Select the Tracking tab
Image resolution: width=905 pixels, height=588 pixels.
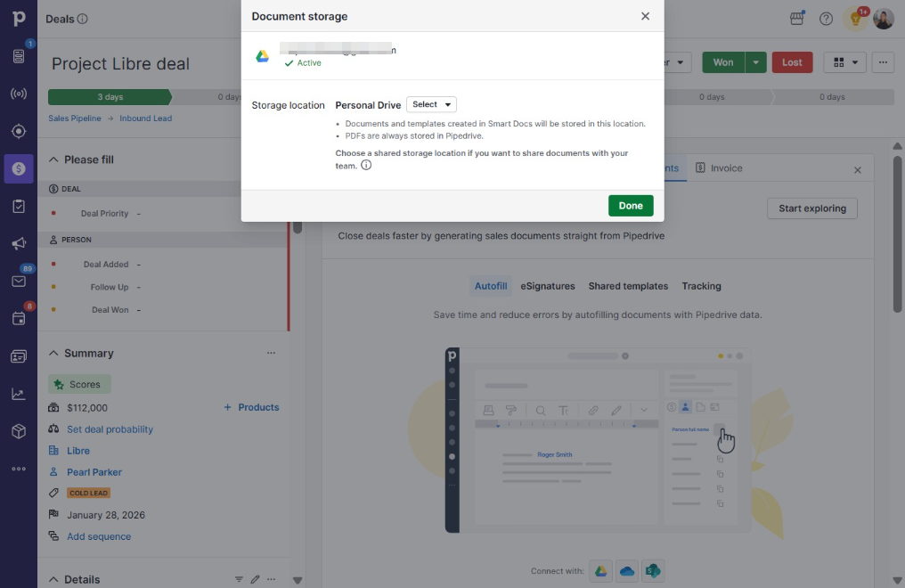point(701,286)
